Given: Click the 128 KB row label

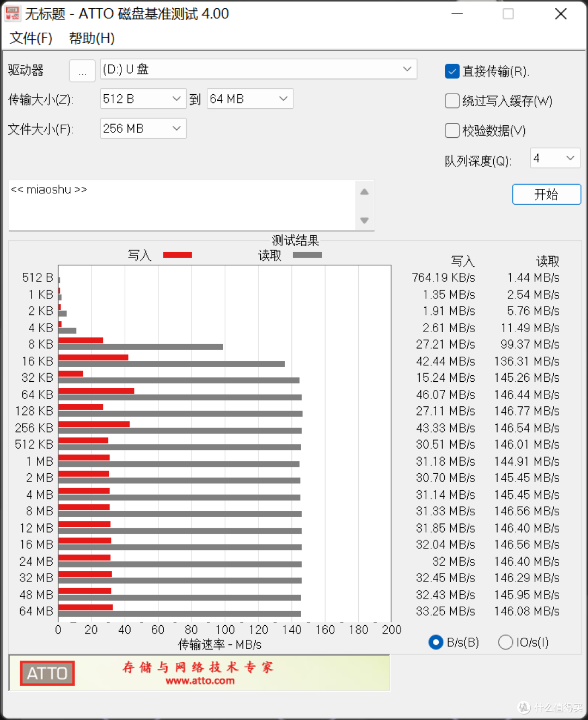Looking at the screenshot, I should (x=34, y=411).
